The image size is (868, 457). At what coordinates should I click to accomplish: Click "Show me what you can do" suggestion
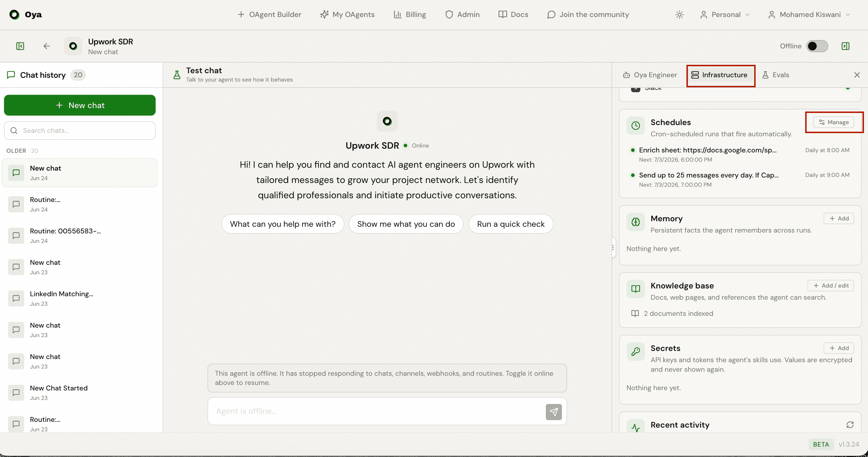[x=406, y=224]
